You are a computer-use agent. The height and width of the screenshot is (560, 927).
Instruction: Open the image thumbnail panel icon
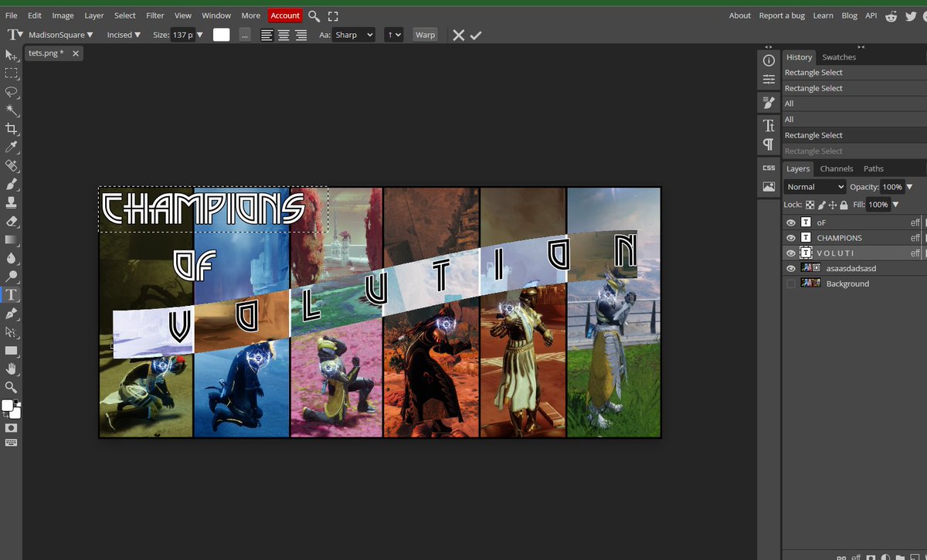[769, 187]
